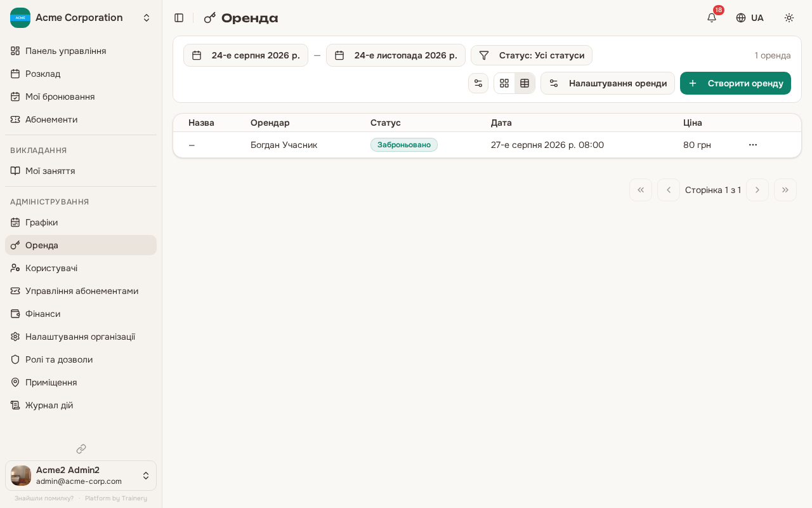
Task: Go to Графіки page
Action: point(81,222)
